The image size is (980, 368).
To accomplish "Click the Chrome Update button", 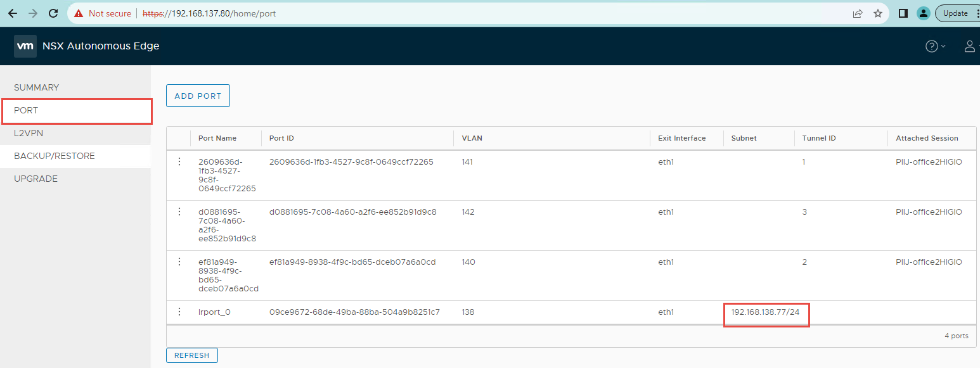I will click(x=955, y=13).
